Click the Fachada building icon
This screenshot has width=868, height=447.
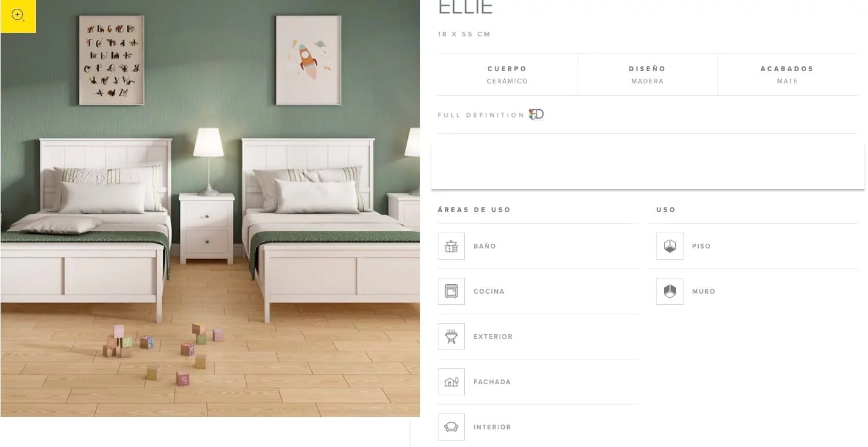pos(451,382)
